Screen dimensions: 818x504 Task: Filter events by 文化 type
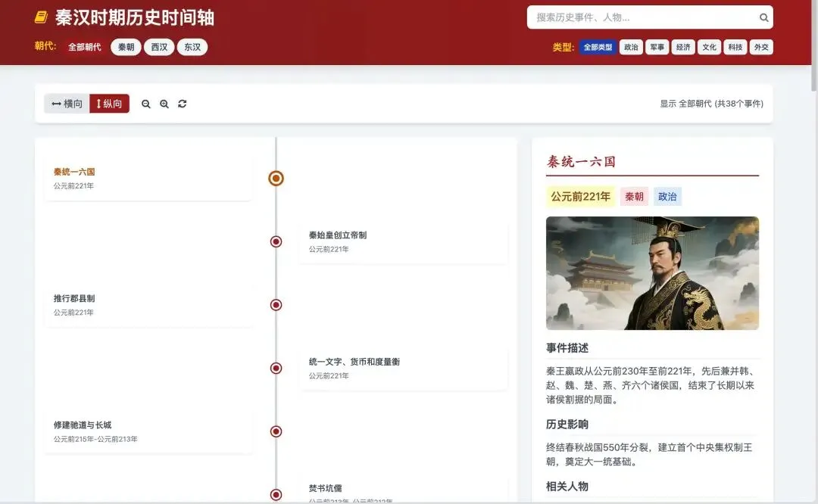click(x=710, y=47)
